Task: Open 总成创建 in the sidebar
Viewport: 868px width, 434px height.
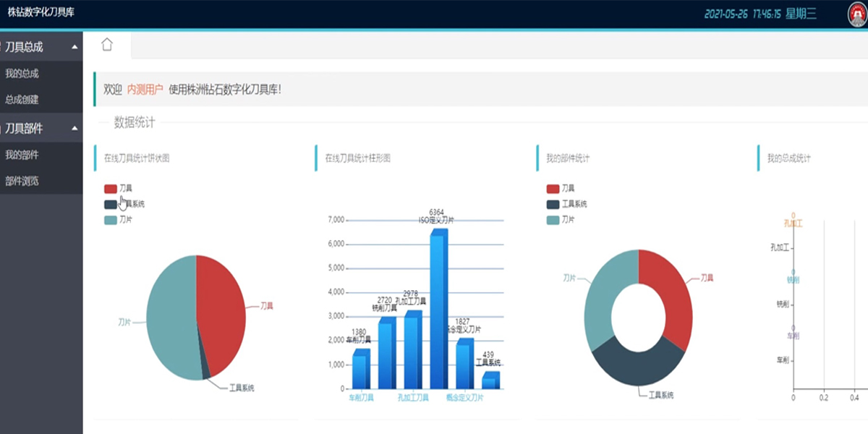Action: (x=22, y=100)
